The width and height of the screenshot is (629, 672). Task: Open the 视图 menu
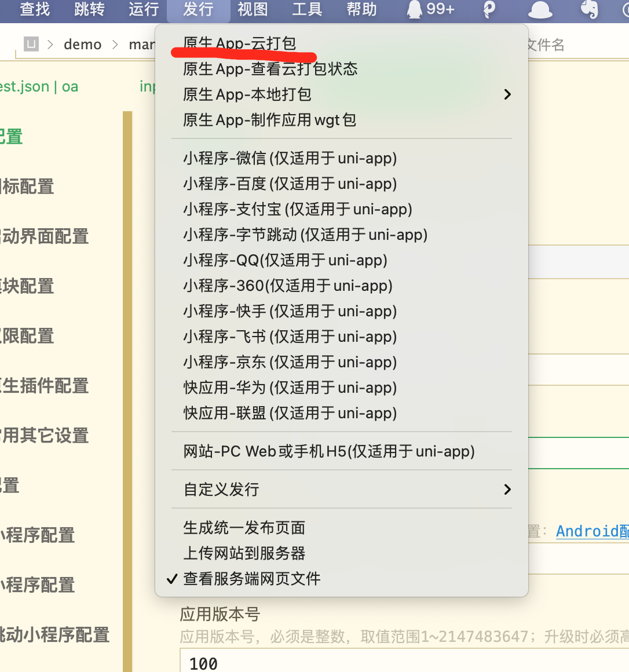pyautogui.click(x=253, y=9)
